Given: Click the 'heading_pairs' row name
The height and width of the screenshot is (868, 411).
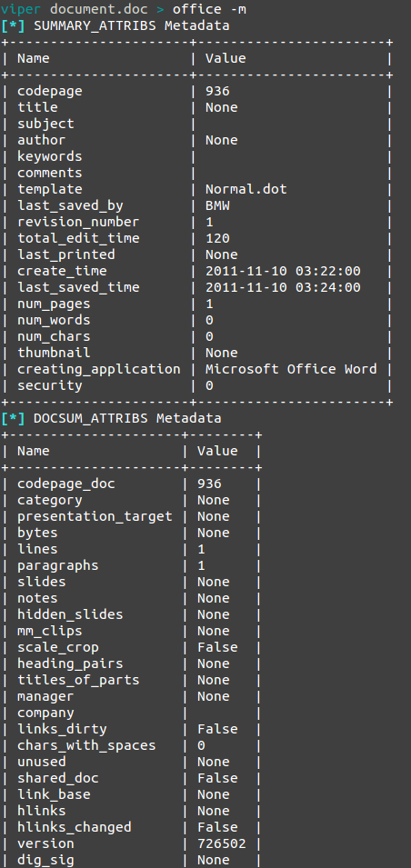Looking at the screenshot, I should pyautogui.click(x=70, y=663).
